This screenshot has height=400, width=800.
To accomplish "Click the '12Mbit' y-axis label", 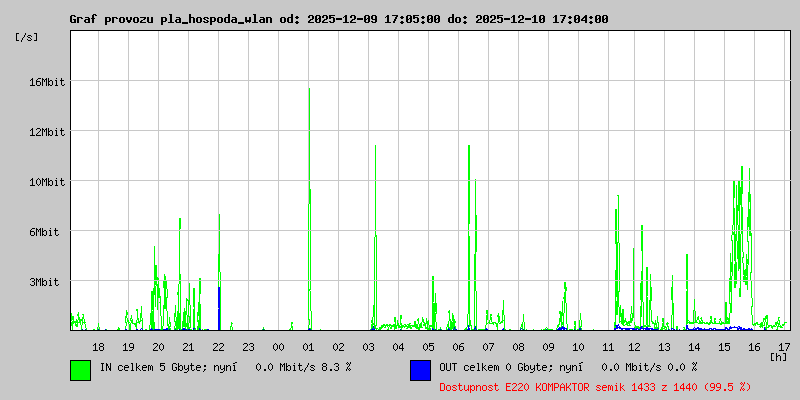I will (x=46, y=132).
